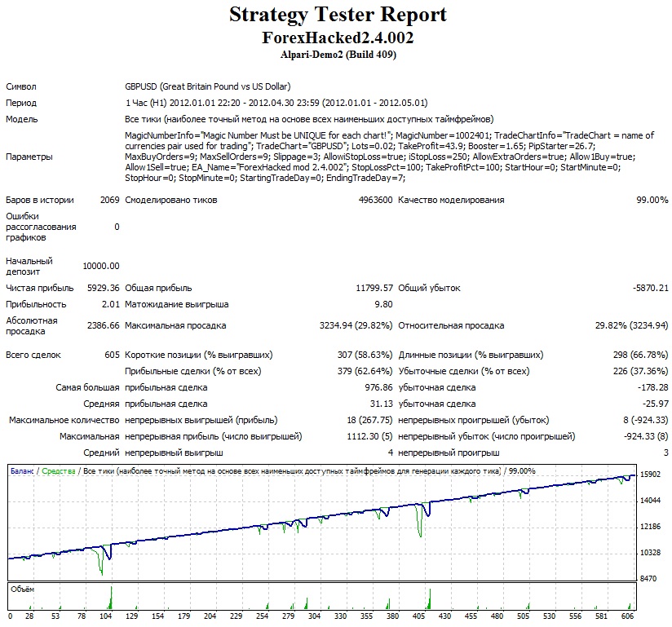Click average loss trade -25.97
Image resolution: width=672 pixels, height=627 pixels.
click(656, 404)
